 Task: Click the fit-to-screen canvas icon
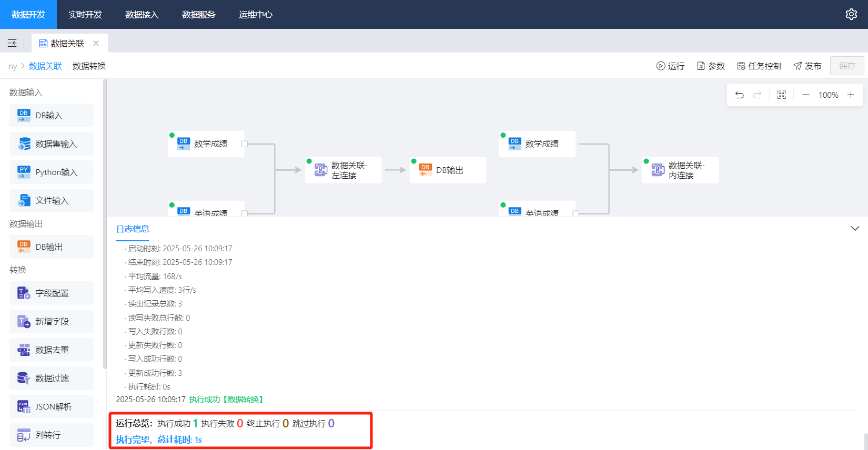[782, 95]
